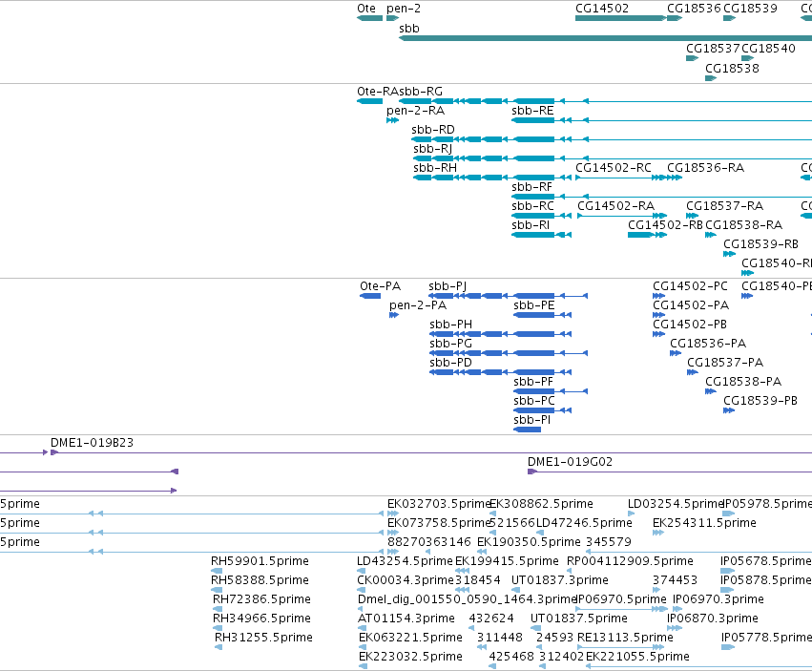Select the sbb-RC transcript label

[532, 206]
